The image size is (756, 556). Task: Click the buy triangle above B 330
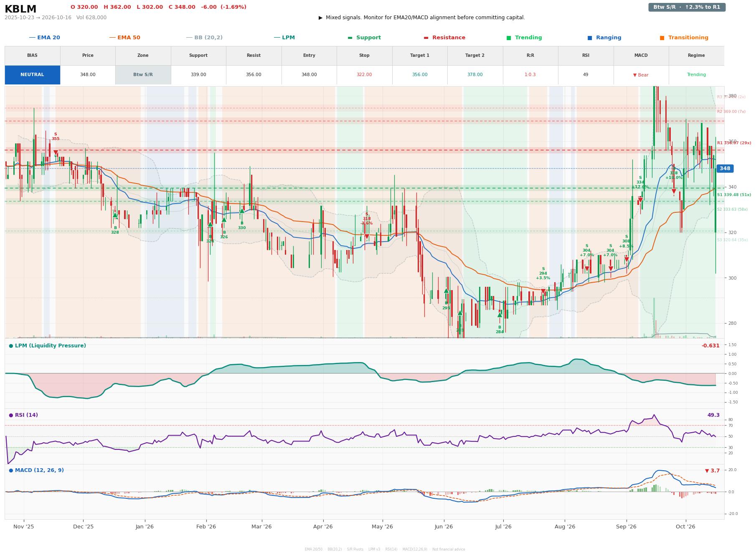pos(242,211)
